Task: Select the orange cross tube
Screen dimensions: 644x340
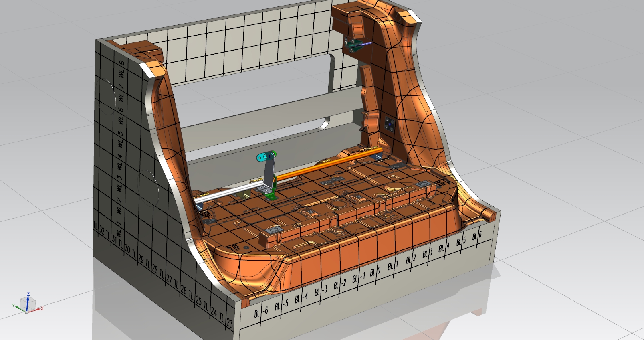Action: point(328,164)
